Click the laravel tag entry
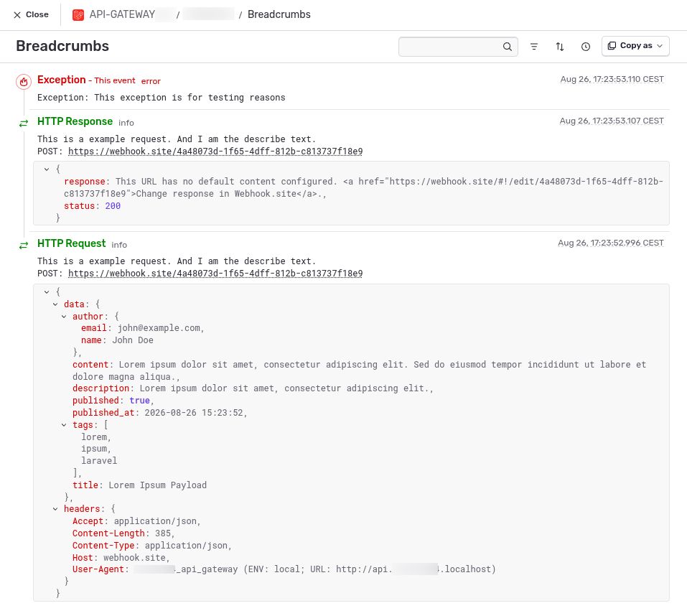The image size is (687, 616). (x=99, y=461)
